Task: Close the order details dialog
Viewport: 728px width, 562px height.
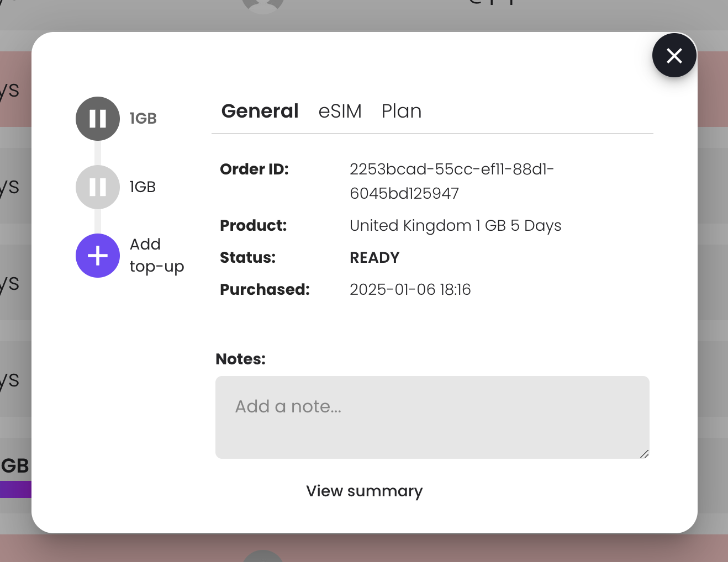Action: pyautogui.click(x=674, y=55)
